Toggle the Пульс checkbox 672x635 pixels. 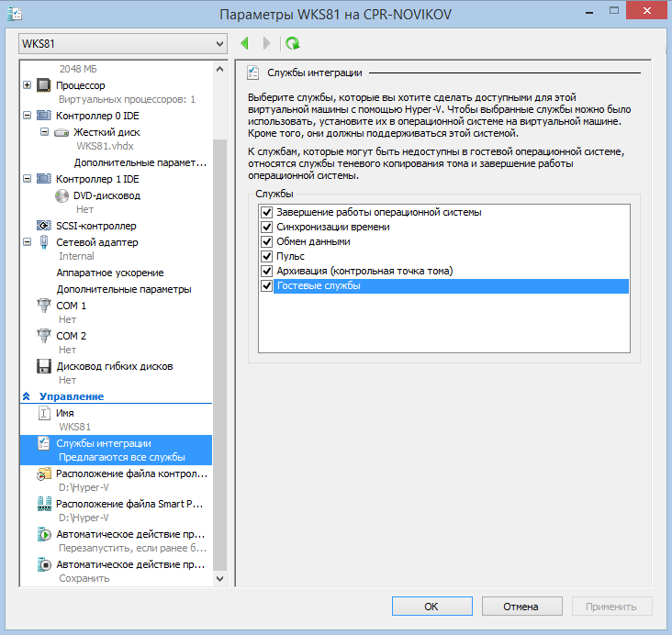tap(268, 256)
